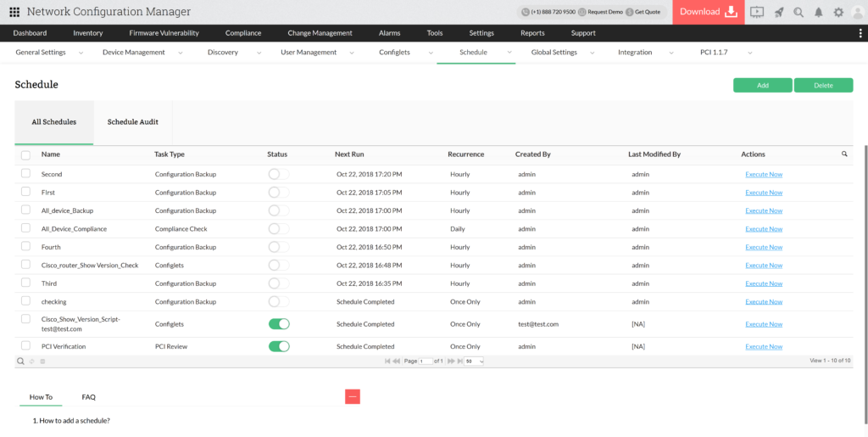Open the three-dot overflow menu
This screenshot has width=868, height=437.
click(860, 33)
